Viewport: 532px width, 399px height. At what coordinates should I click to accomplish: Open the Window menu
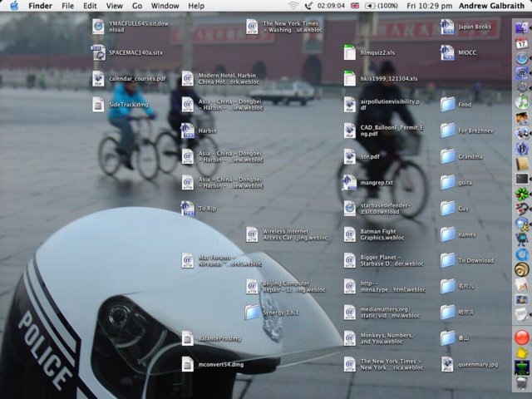[165, 6]
